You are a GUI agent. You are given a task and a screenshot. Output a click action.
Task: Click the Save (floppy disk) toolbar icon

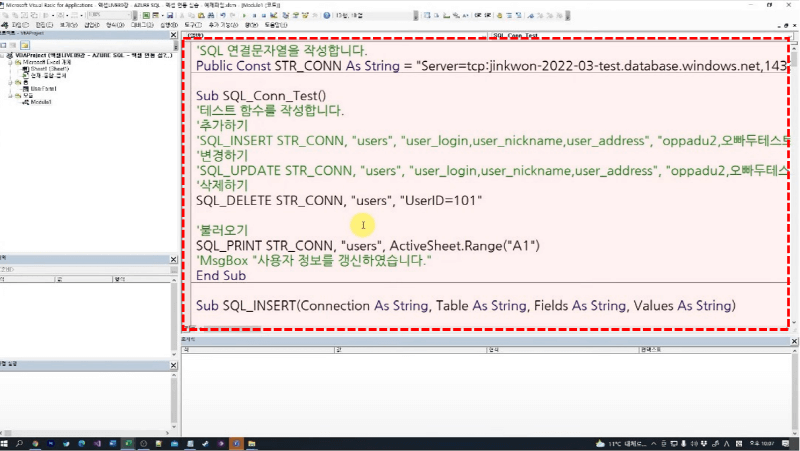click(x=170, y=15)
